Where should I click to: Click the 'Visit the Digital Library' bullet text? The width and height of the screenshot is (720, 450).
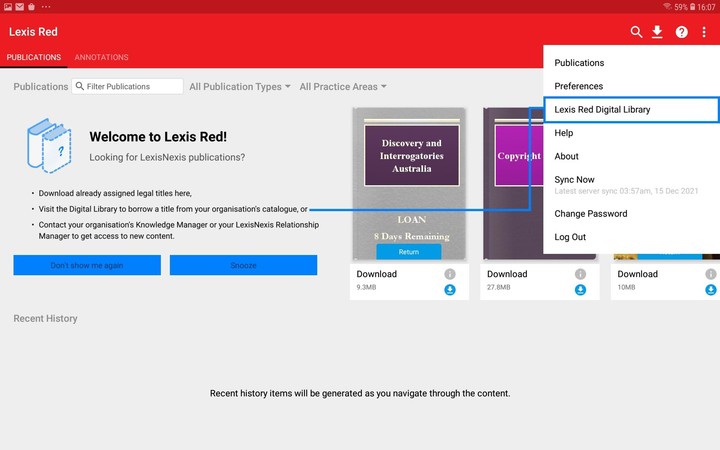coord(173,209)
